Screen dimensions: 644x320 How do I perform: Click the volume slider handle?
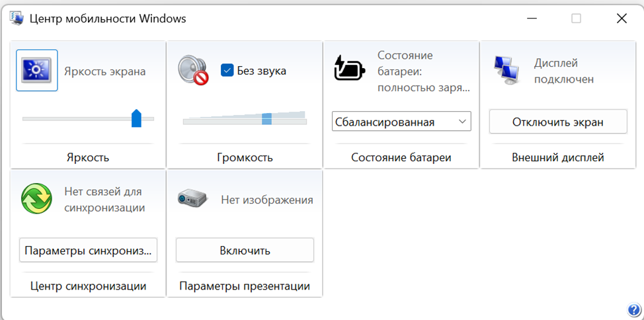[266, 119]
